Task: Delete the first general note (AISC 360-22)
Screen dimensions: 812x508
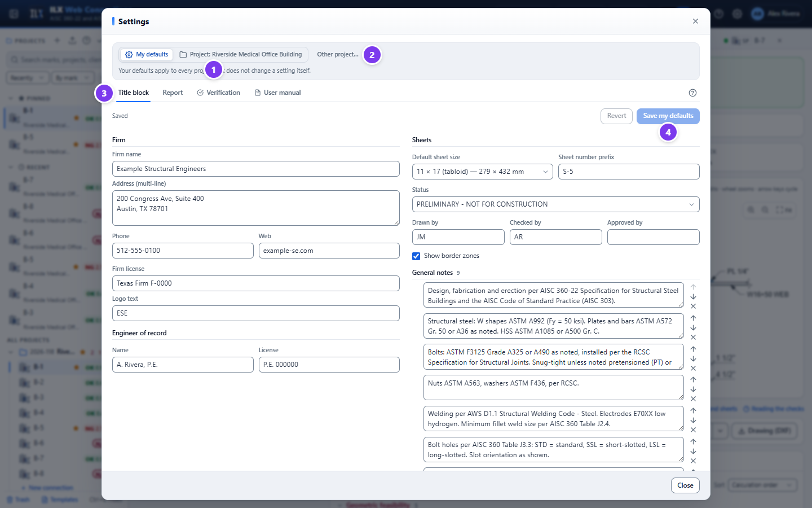Action: (x=693, y=306)
